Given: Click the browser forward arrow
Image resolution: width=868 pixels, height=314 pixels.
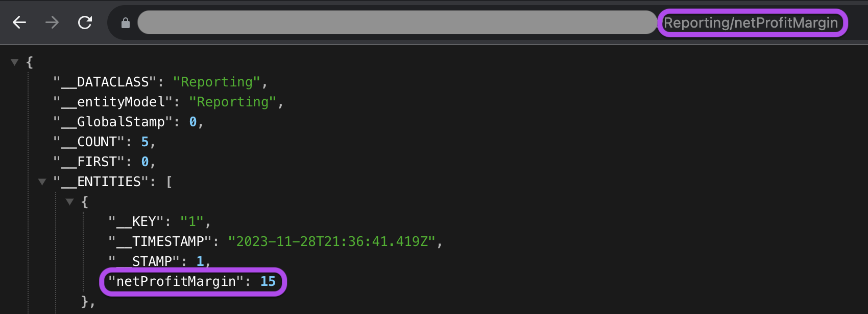Looking at the screenshot, I should coord(52,23).
